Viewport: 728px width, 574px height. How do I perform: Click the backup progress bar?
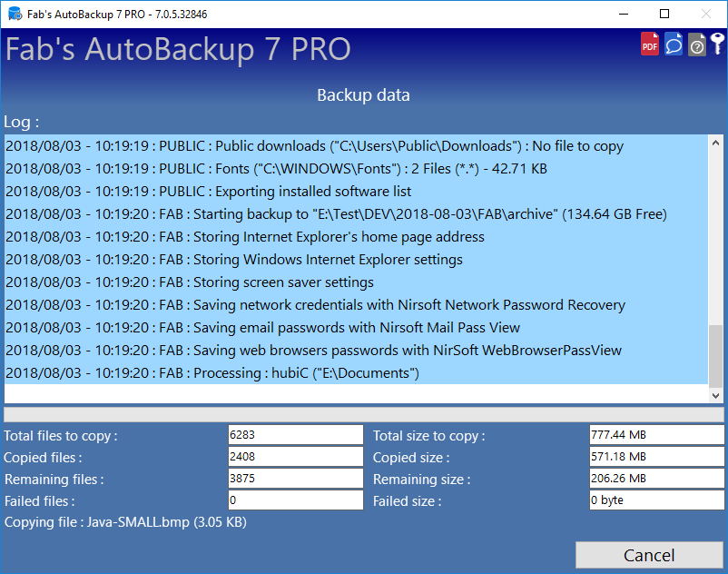point(363,414)
